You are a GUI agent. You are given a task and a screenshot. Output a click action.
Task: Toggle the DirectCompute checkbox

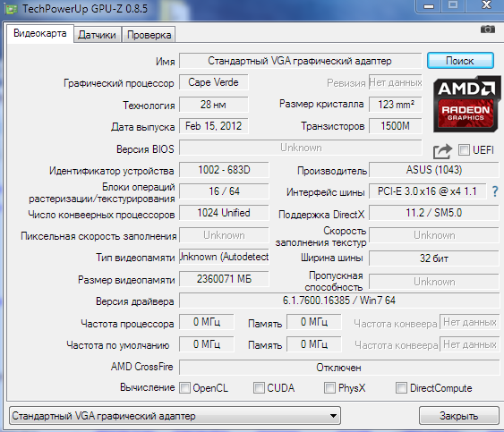tap(401, 387)
